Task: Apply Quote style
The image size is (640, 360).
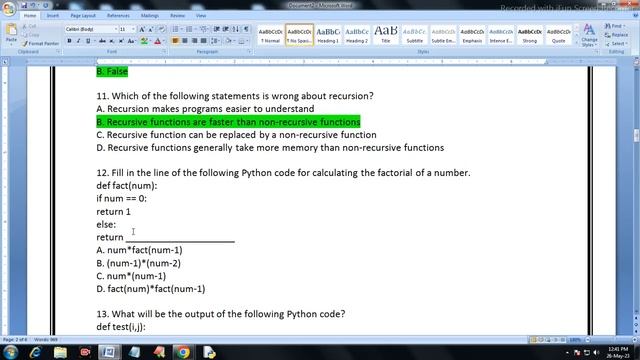Action: coord(559,35)
